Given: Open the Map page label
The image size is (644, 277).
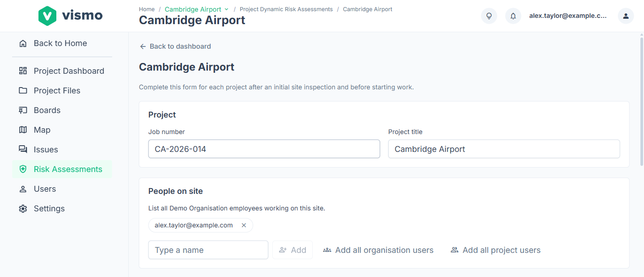Looking at the screenshot, I should [x=42, y=130].
